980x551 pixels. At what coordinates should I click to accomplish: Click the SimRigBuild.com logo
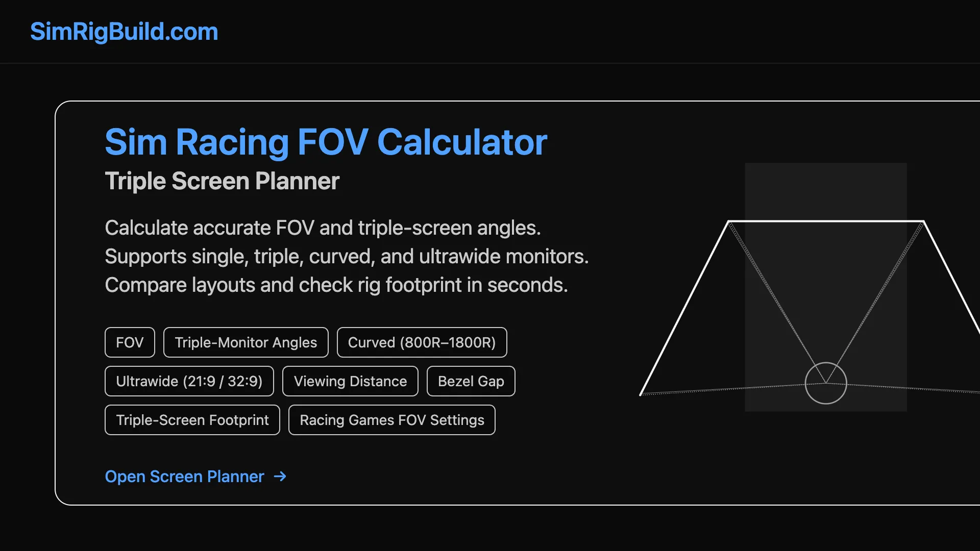pyautogui.click(x=124, y=32)
